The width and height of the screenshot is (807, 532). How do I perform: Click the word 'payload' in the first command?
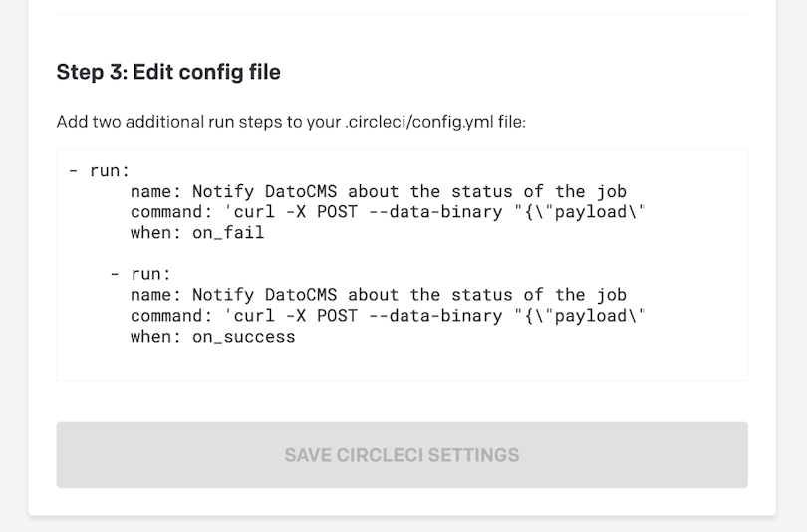pos(591,212)
